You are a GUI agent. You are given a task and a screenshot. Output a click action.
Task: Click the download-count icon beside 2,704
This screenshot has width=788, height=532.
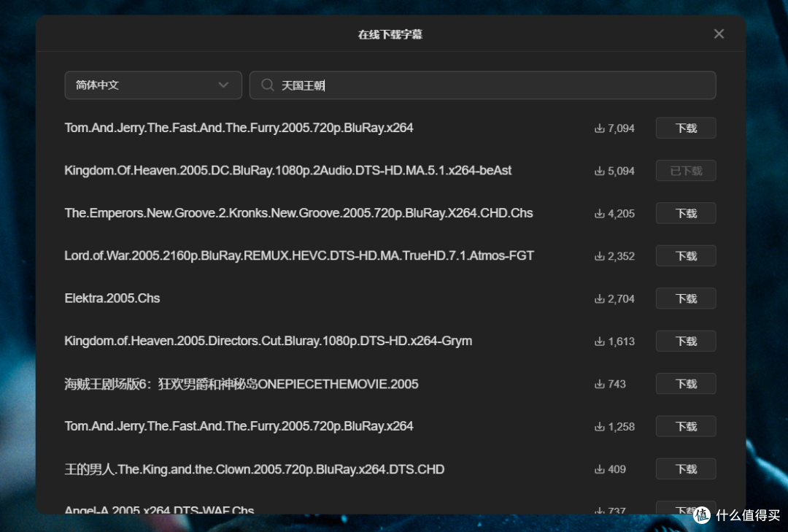point(599,298)
